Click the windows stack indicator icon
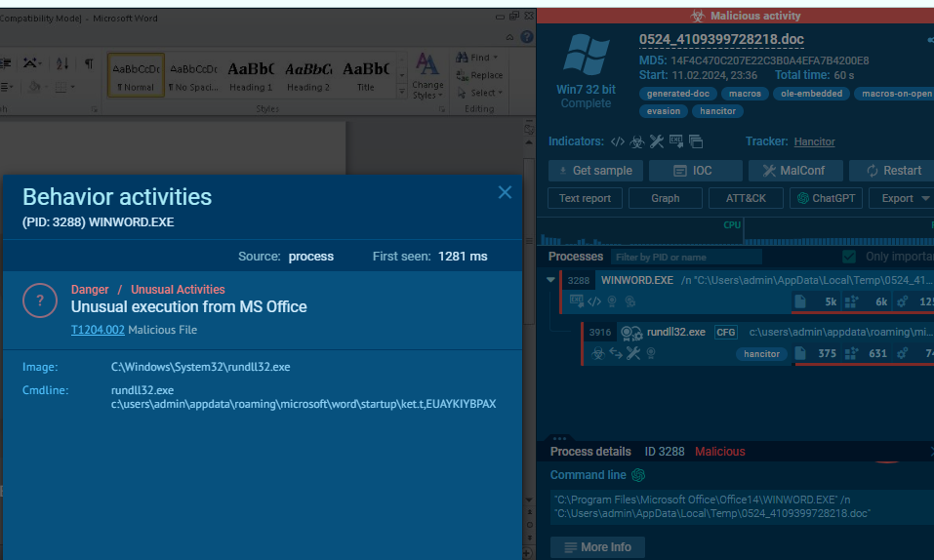Viewport: 934px width, 560px height. pos(696,141)
